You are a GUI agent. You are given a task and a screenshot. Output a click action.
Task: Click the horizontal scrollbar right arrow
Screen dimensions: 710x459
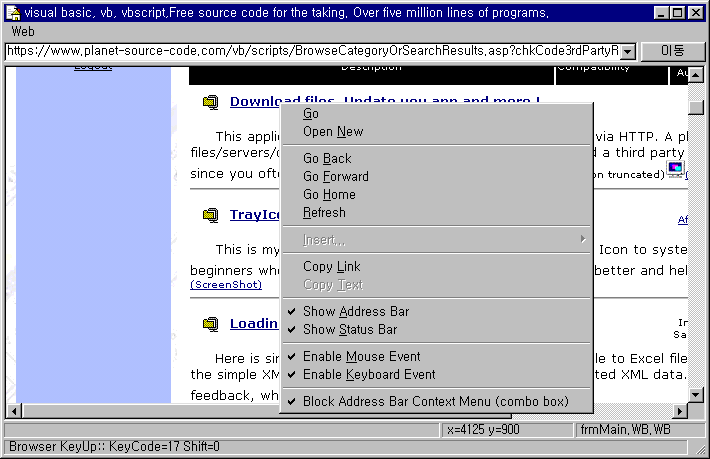(680, 411)
